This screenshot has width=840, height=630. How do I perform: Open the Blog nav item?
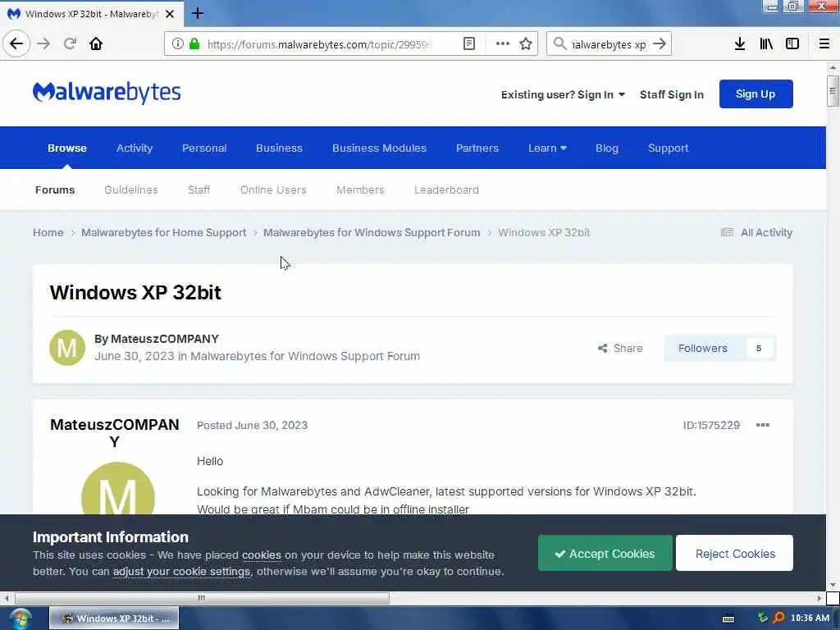tap(607, 148)
